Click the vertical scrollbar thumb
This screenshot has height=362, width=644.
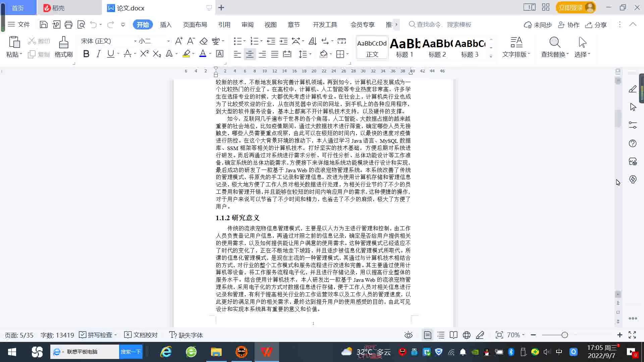[x=618, y=118]
